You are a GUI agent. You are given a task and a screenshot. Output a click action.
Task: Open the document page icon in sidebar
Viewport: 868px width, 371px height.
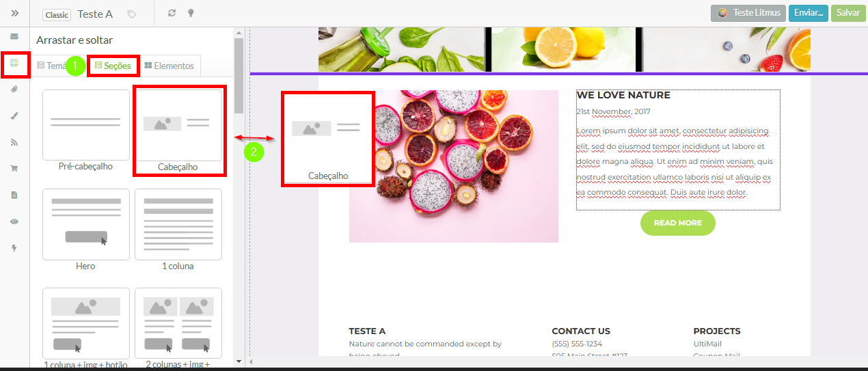click(x=14, y=195)
